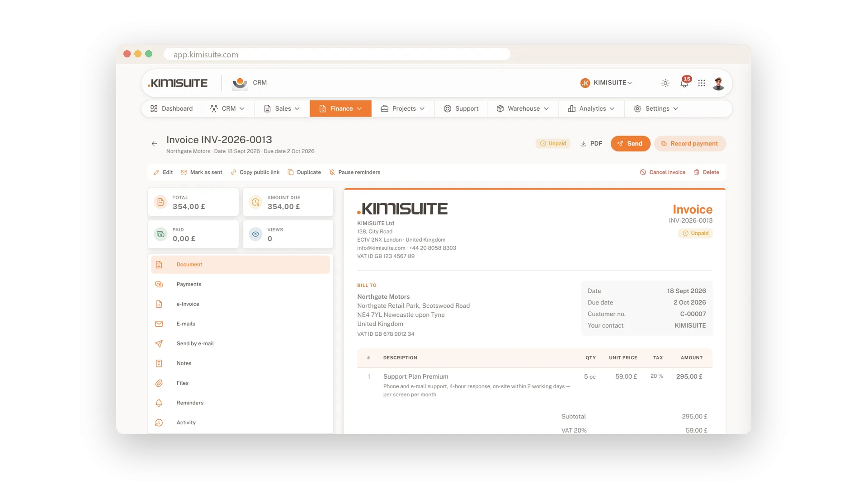Click the unit price '59,00 £'

pyautogui.click(x=626, y=377)
